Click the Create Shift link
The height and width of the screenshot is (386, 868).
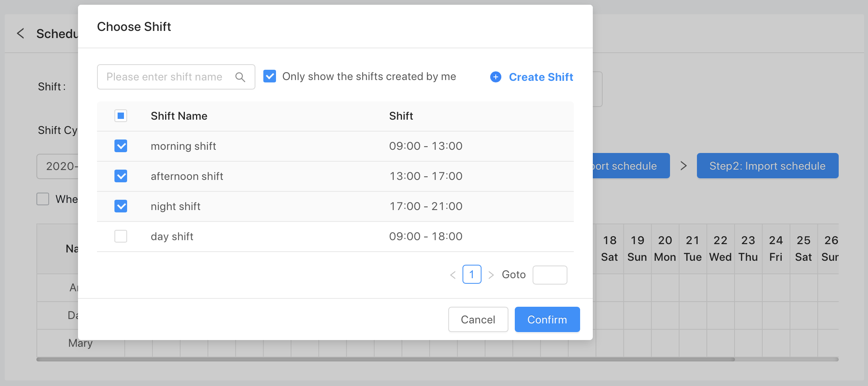pyautogui.click(x=541, y=77)
